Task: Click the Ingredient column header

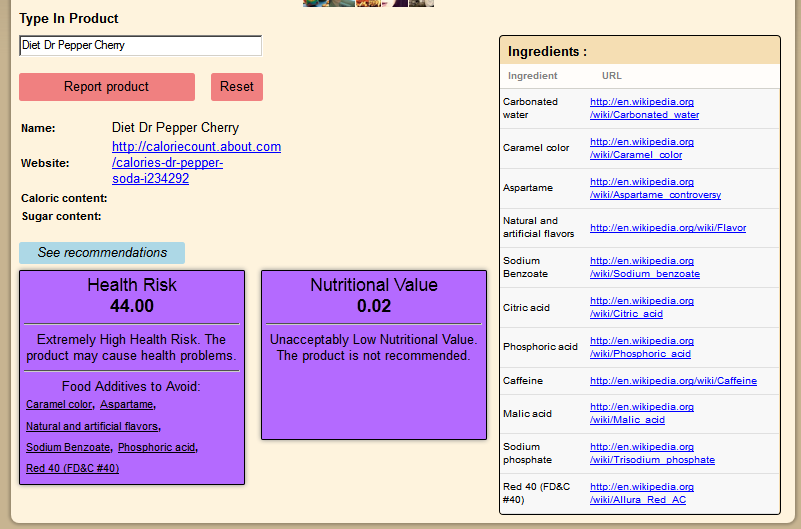Action: pos(532,76)
